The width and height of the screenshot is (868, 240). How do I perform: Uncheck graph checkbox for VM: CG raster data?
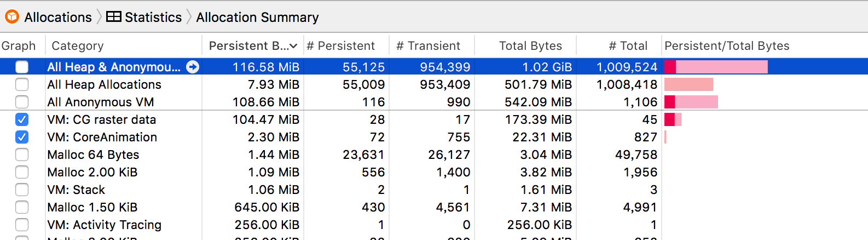22,119
